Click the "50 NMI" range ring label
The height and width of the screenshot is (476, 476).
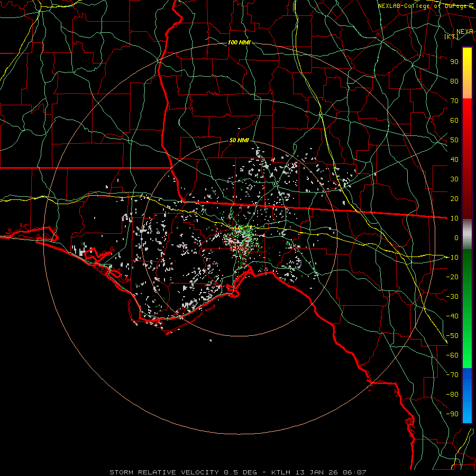[x=239, y=140]
